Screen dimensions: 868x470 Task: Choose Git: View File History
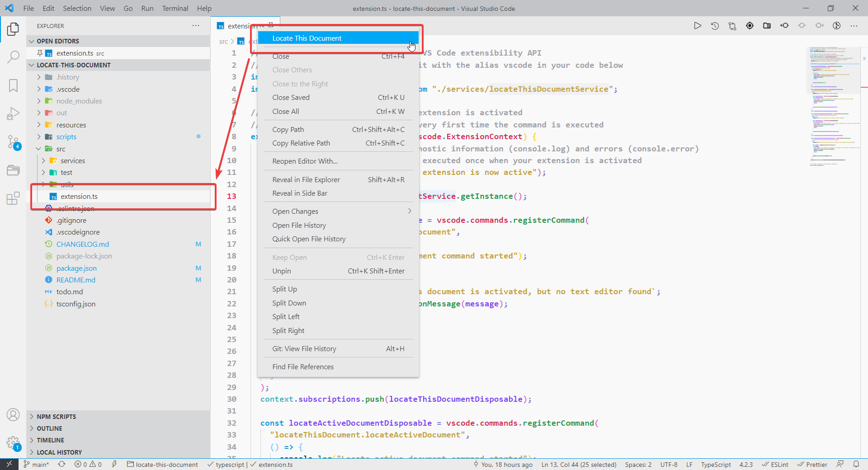pos(338,348)
